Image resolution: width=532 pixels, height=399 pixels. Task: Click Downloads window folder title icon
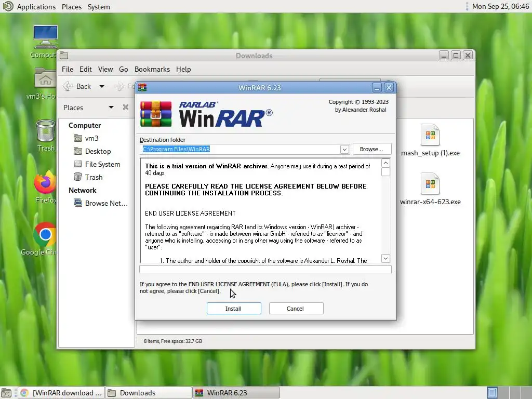tap(64, 55)
